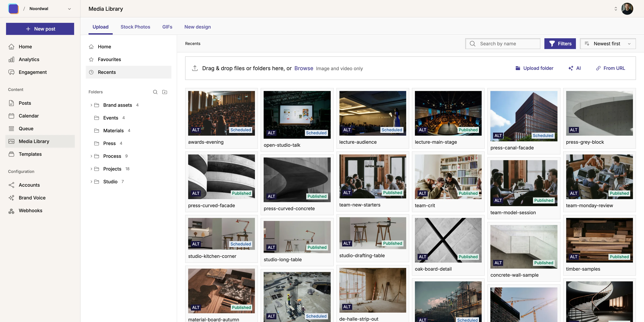
Task: Open the timber-samples thumbnail
Action: [x=599, y=240]
